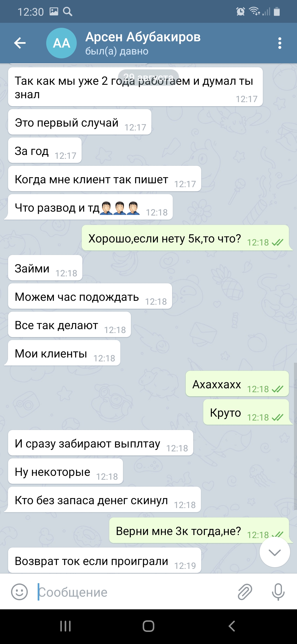
Task: Open the Арсен Абубакиров contact name
Action: tap(143, 37)
